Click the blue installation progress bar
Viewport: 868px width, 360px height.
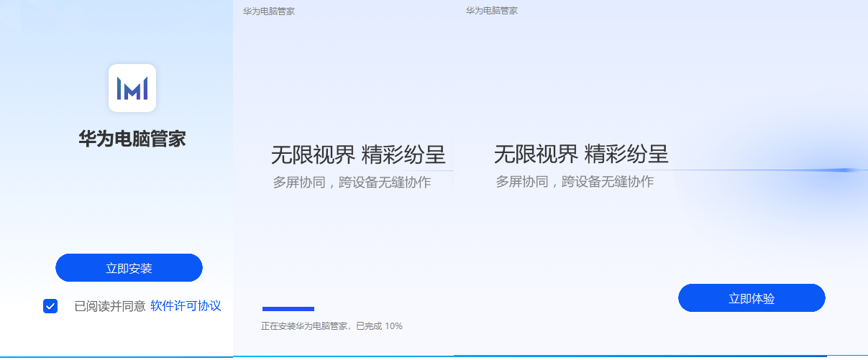(x=288, y=309)
